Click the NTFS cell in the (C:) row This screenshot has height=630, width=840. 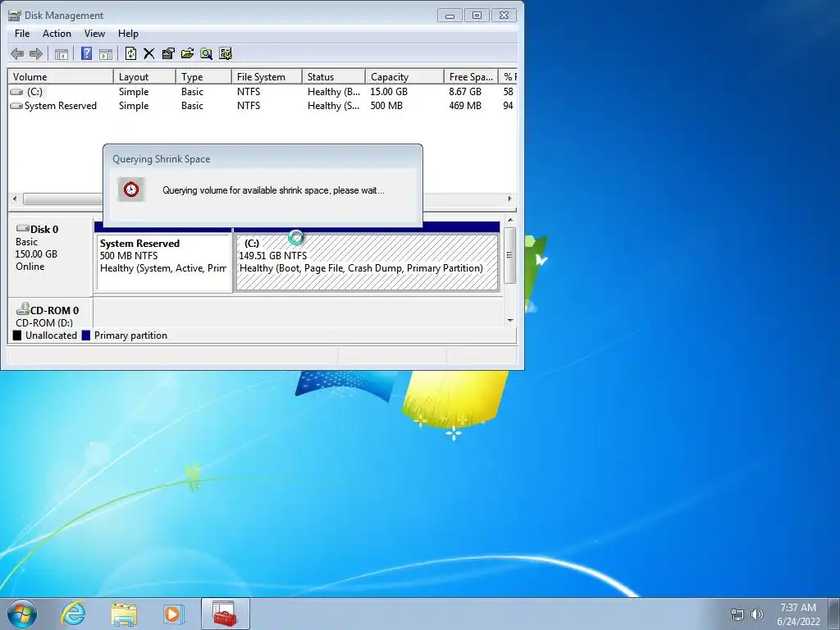249,92
